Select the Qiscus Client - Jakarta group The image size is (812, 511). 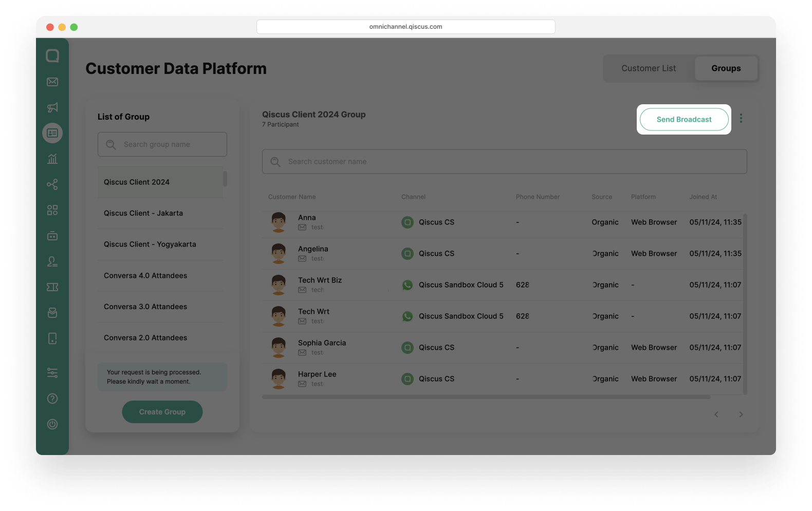click(160, 213)
